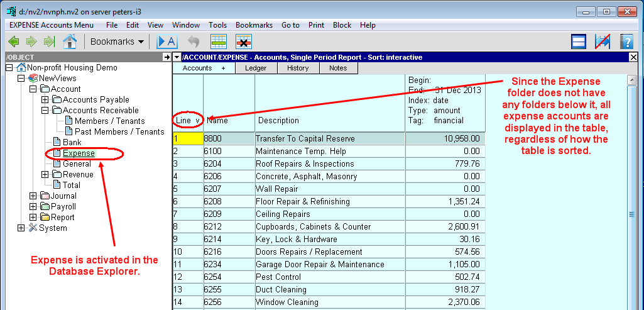Click the green table grid toolbar icon
The image size is (644, 310).
(x=218, y=42)
